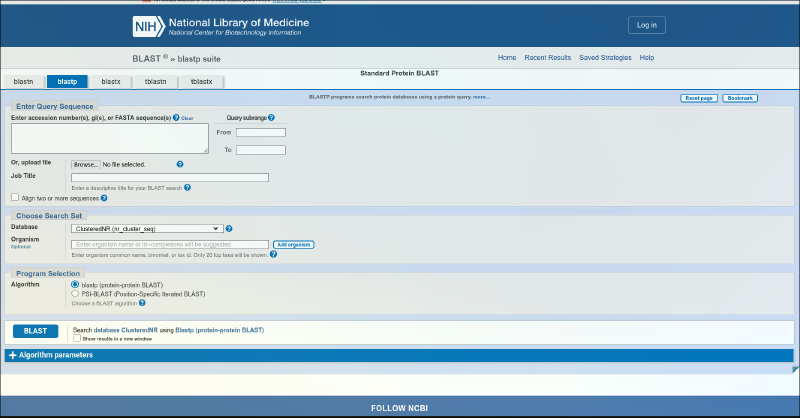Click the Query subrange From field
Screen dimensions: 800x418
pyautogui.click(x=261, y=132)
